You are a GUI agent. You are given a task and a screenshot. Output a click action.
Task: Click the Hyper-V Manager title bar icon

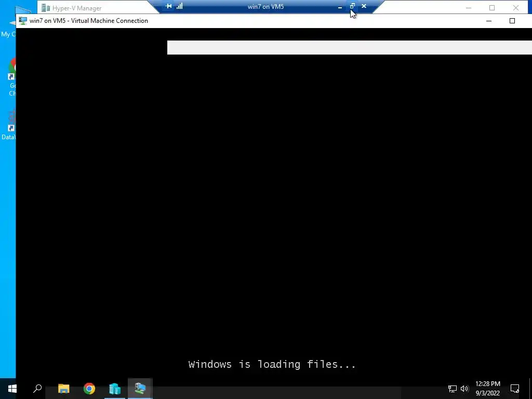46,8
